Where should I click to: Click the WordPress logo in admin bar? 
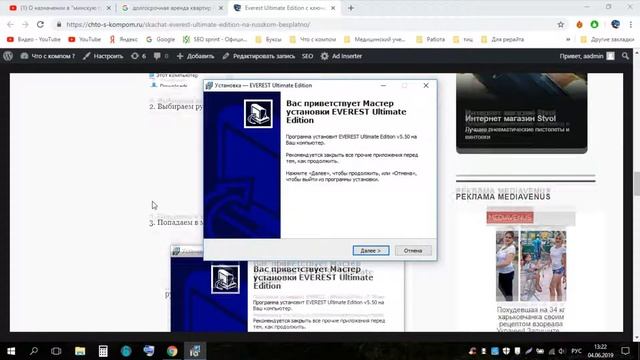click(8, 56)
